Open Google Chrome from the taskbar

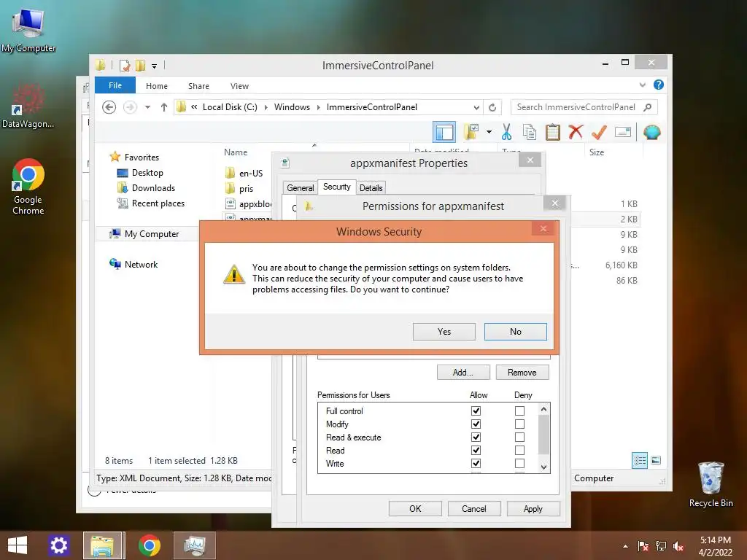tap(149, 545)
